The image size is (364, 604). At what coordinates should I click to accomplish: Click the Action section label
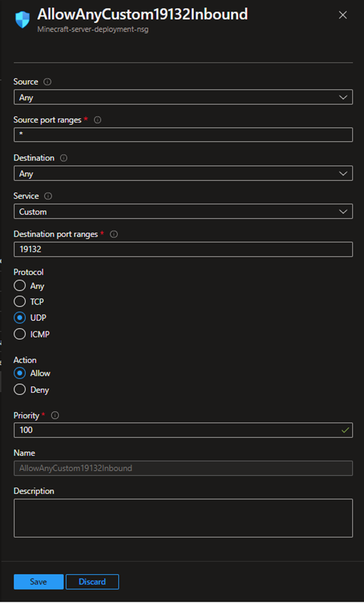coord(25,360)
